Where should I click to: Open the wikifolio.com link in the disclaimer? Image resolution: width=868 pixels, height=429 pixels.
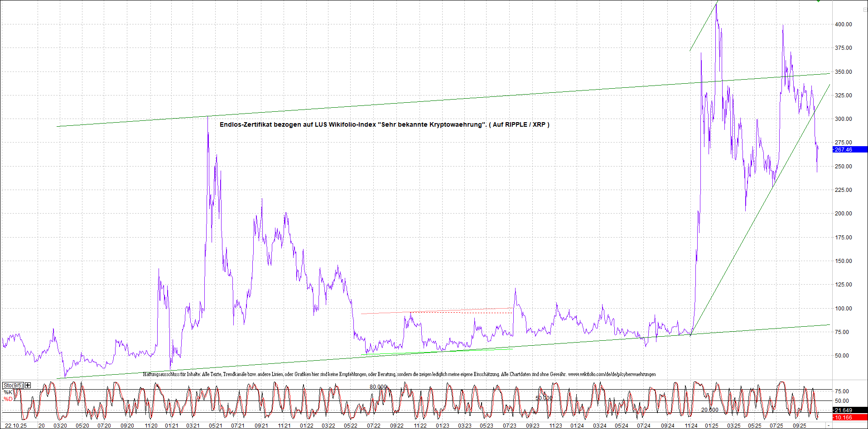pos(612,374)
